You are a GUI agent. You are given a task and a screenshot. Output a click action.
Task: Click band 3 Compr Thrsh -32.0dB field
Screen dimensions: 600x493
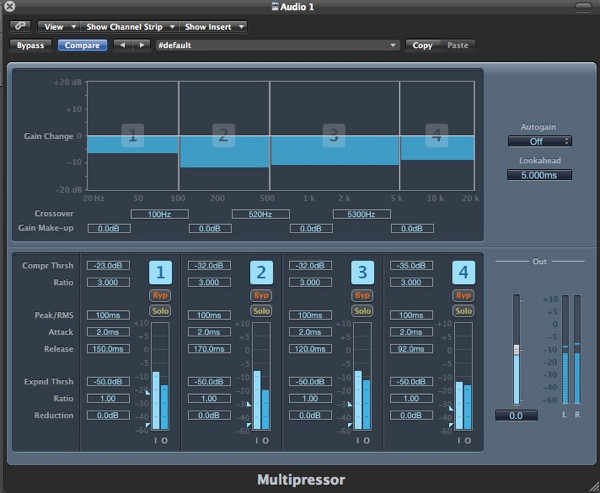310,265
